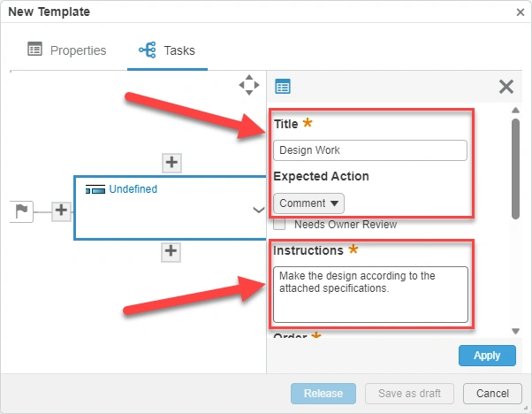532x414 pixels.
Task: Close the task details panel
Action: point(506,86)
